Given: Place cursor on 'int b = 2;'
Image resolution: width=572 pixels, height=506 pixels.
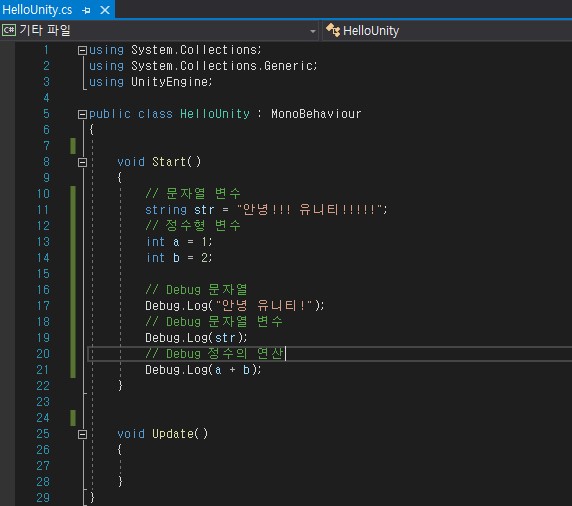Looking at the screenshot, I should tap(179, 258).
